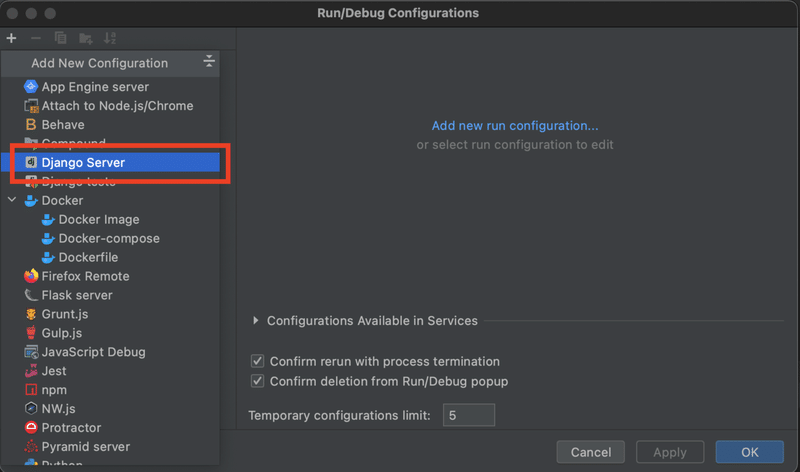This screenshot has width=800, height=472.
Task: Toggle Confirm deletion from Run/Debug popup
Action: (x=258, y=381)
